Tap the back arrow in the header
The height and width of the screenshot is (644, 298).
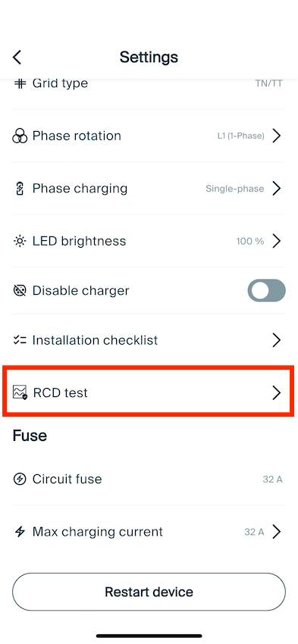[17, 57]
